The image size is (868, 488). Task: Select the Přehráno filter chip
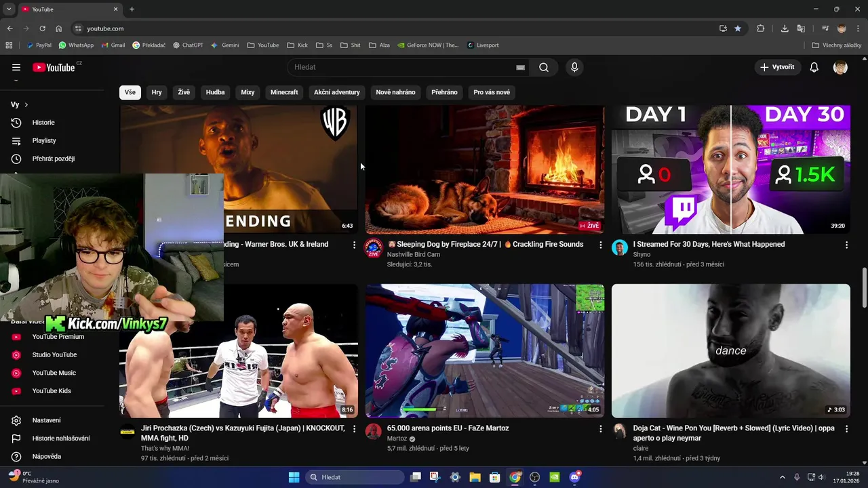coord(444,92)
